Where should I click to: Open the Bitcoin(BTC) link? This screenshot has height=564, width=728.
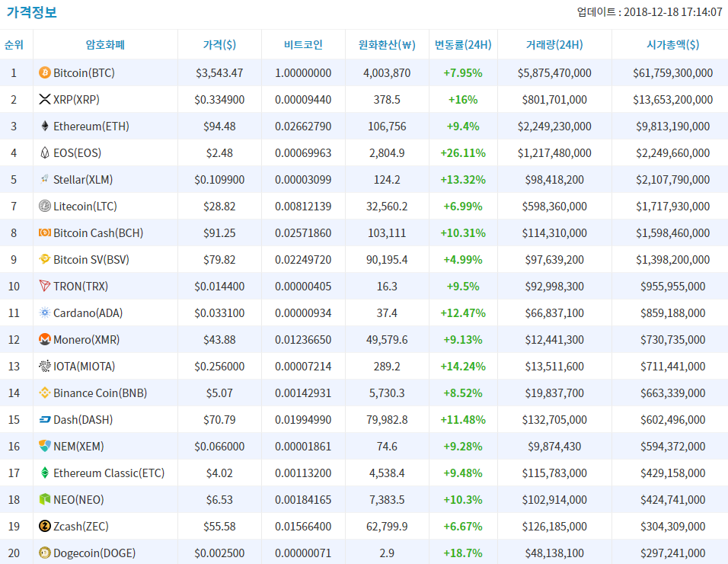(x=84, y=73)
